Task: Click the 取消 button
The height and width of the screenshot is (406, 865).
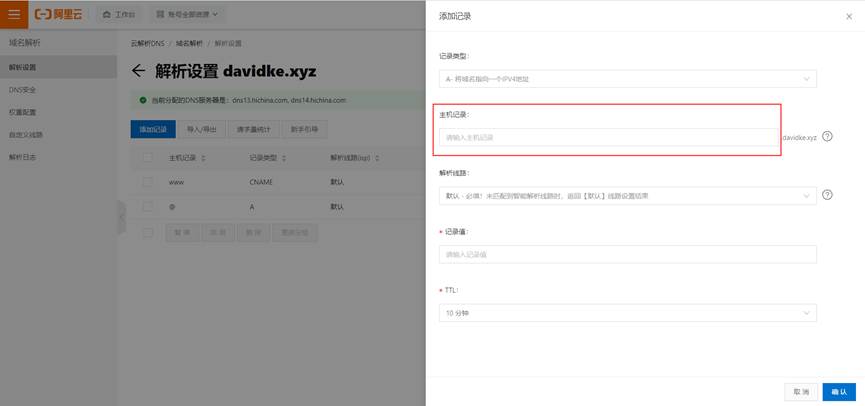Action: [x=801, y=392]
